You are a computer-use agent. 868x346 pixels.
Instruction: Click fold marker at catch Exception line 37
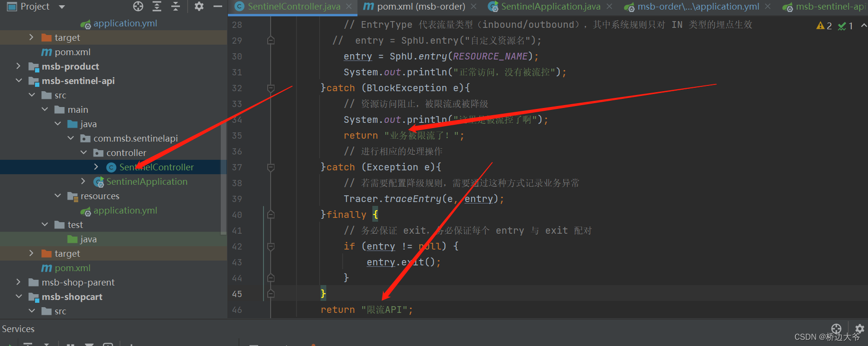pos(271,167)
